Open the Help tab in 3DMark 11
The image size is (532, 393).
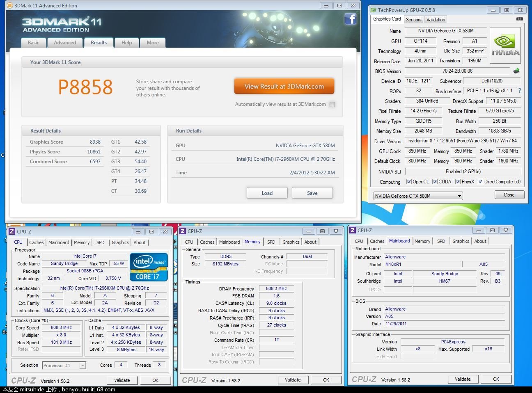click(127, 43)
